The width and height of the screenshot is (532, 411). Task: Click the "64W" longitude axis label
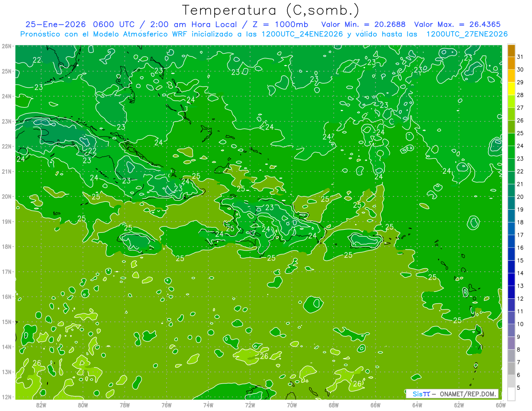click(417, 405)
